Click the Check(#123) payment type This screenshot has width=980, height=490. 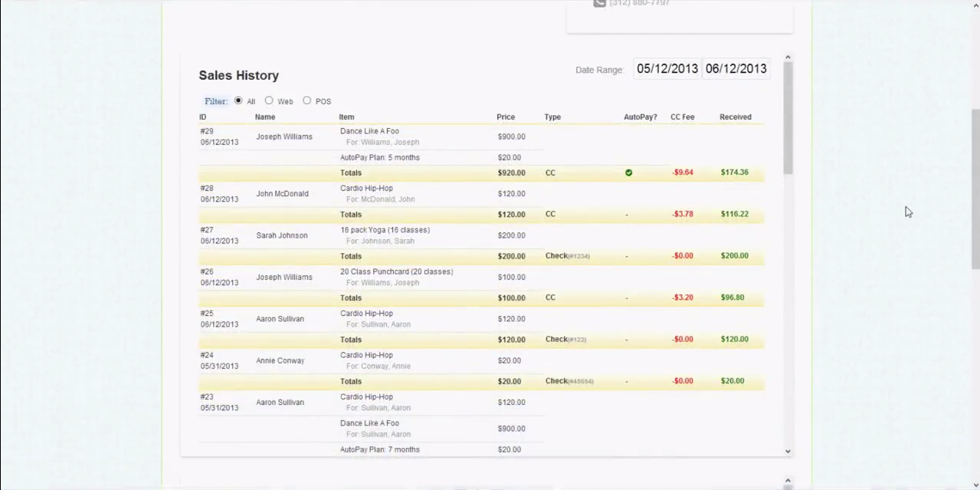[565, 339]
